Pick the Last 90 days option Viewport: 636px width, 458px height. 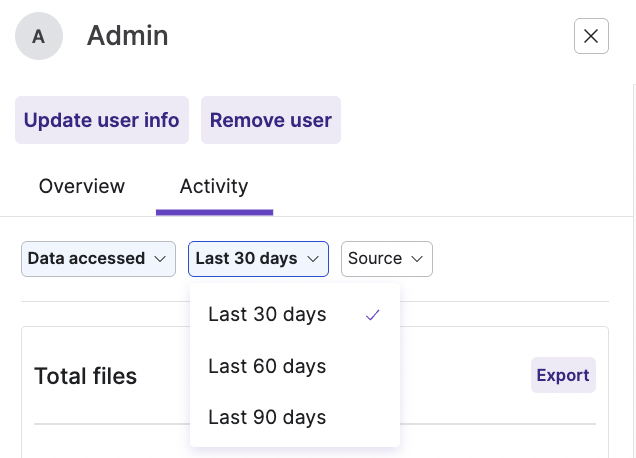(x=267, y=418)
